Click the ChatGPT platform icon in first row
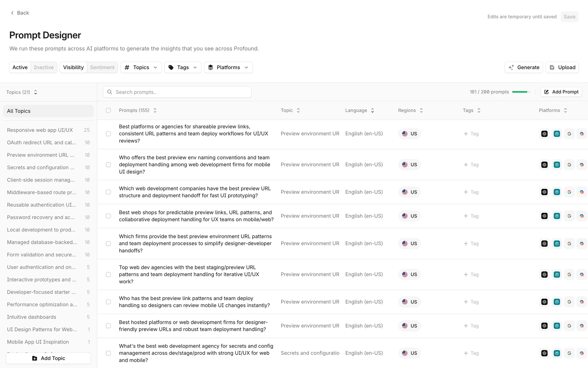 pyautogui.click(x=544, y=134)
